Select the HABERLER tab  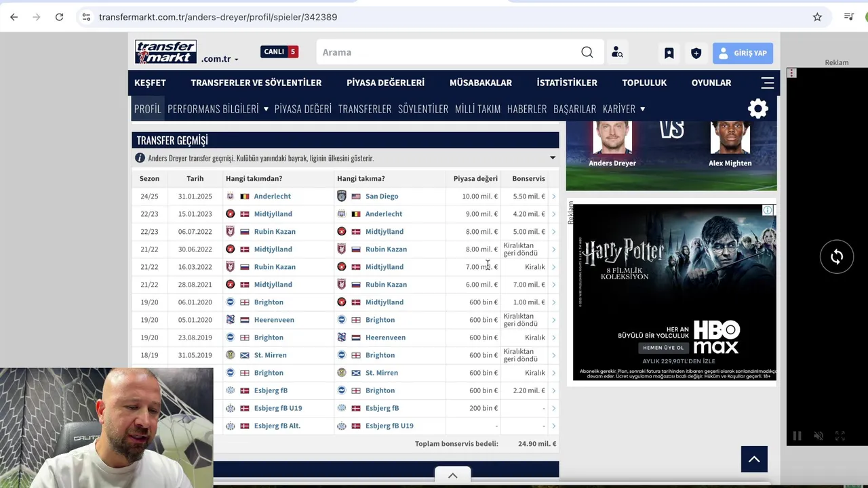click(x=527, y=108)
